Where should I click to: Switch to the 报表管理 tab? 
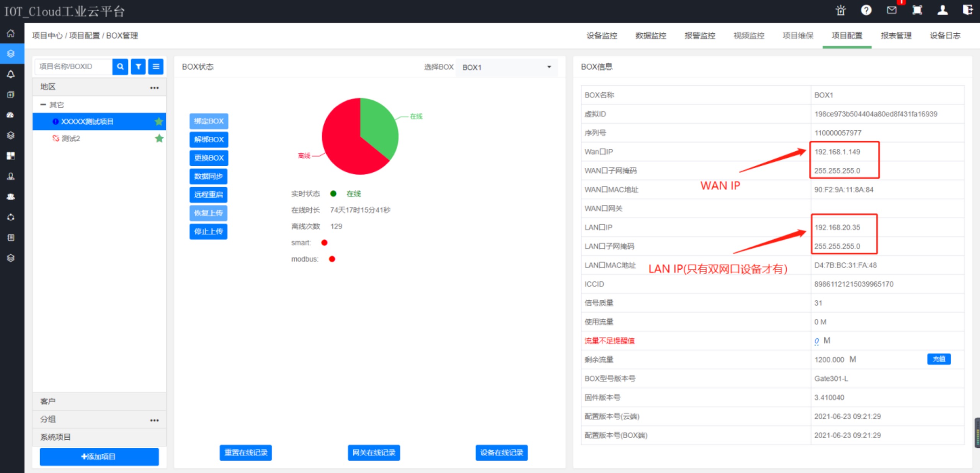[x=896, y=36]
